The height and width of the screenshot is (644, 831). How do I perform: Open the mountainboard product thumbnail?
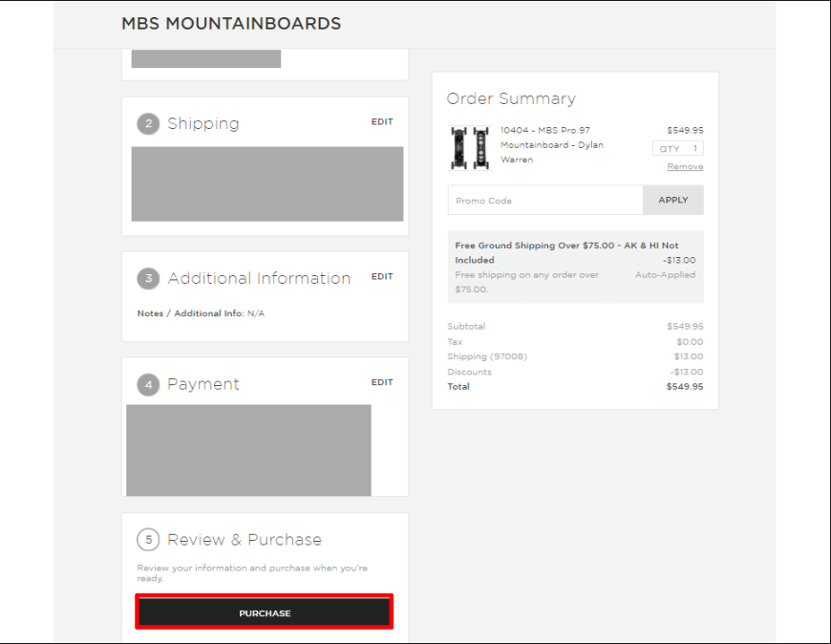470,148
